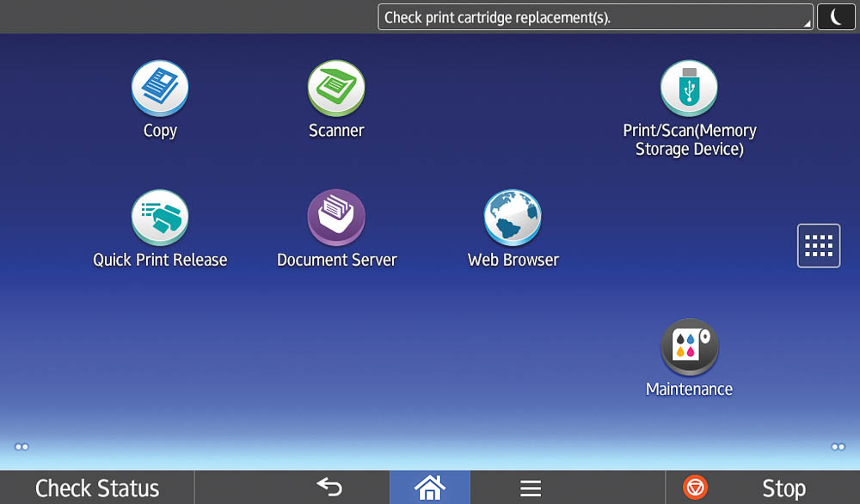Open Quick Print Release
Screen dimensions: 860x504
(x=160, y=218)
